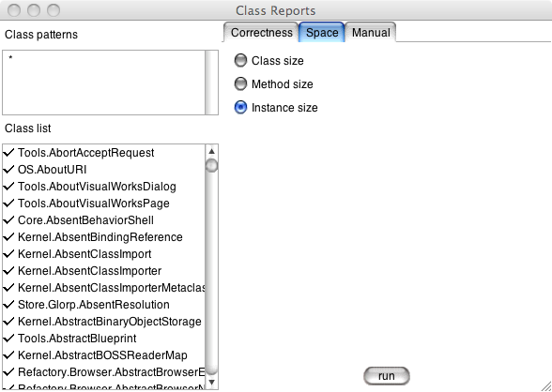The image size is (552, 392).
Task: Toggle checkmark for Tools.AboutVisualWorksDialog
Action: coord(8,186)
